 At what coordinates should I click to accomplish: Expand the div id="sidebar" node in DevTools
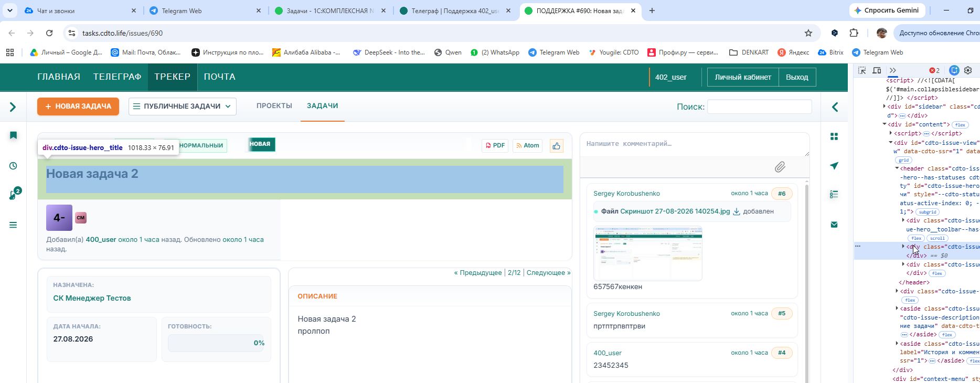tap(885, 107)
